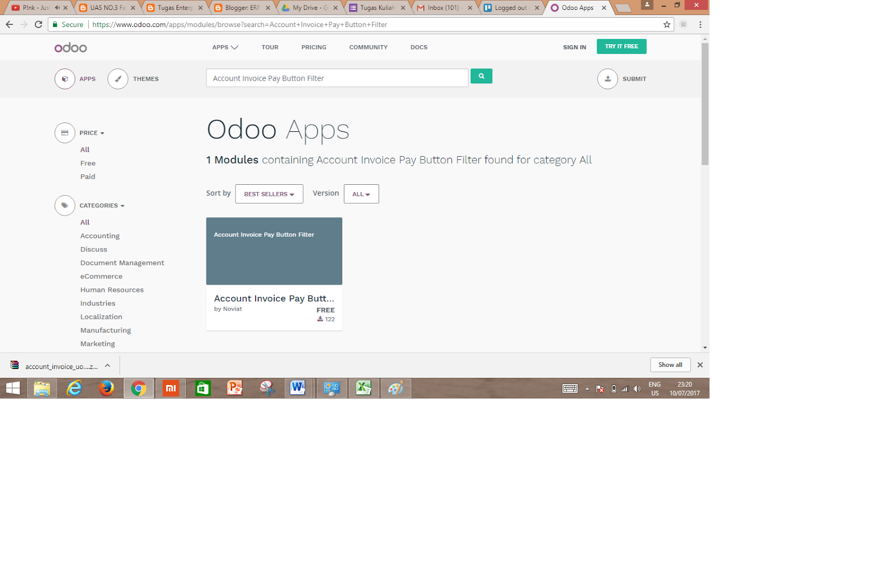
Task: Open the Apps cube icon
Action: tap(65, 79)
